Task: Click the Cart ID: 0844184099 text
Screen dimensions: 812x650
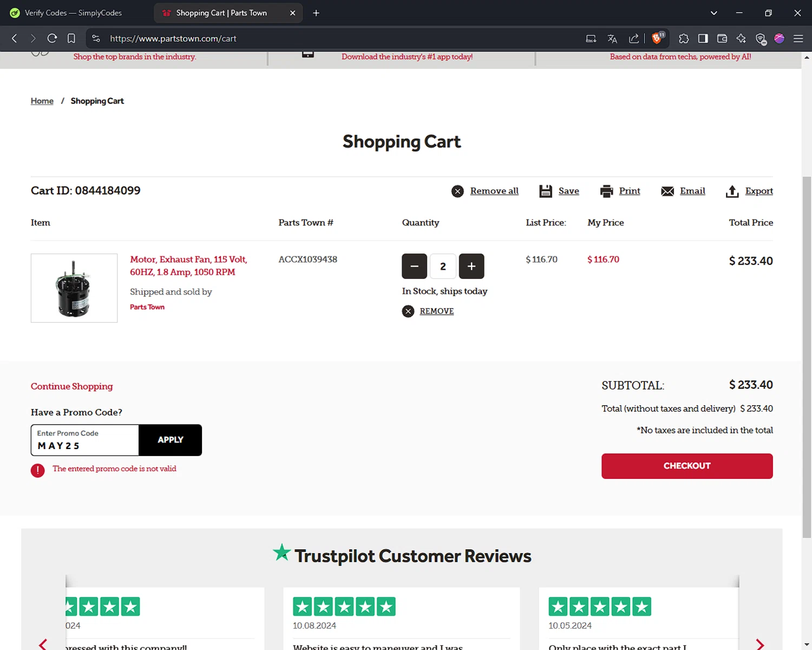Action: click(86, 191)
